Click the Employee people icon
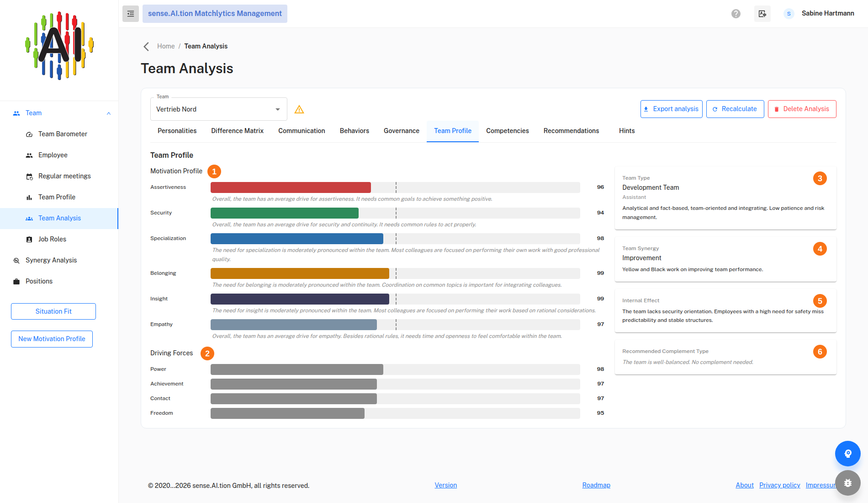Screen dimensions: 868x503 29,155
